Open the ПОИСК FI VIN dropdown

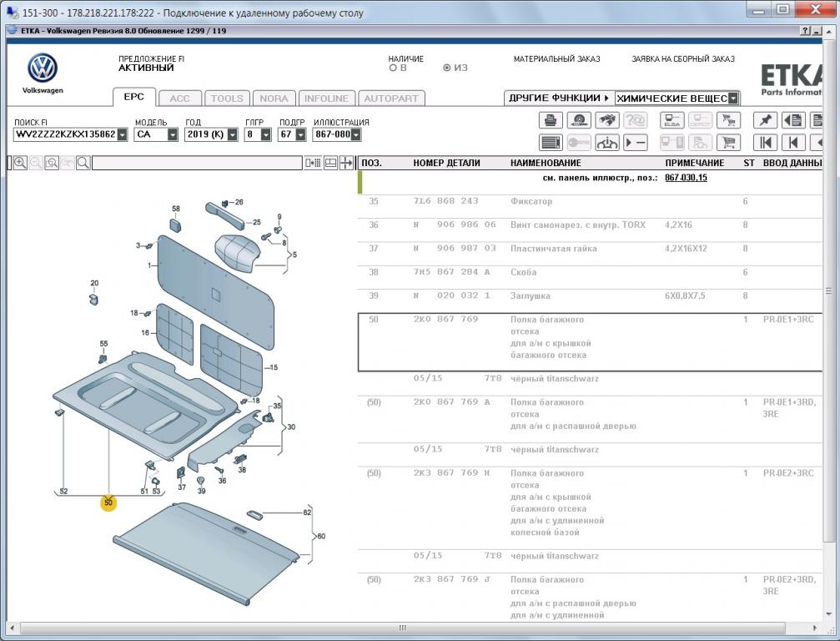[x=122, y=134]
